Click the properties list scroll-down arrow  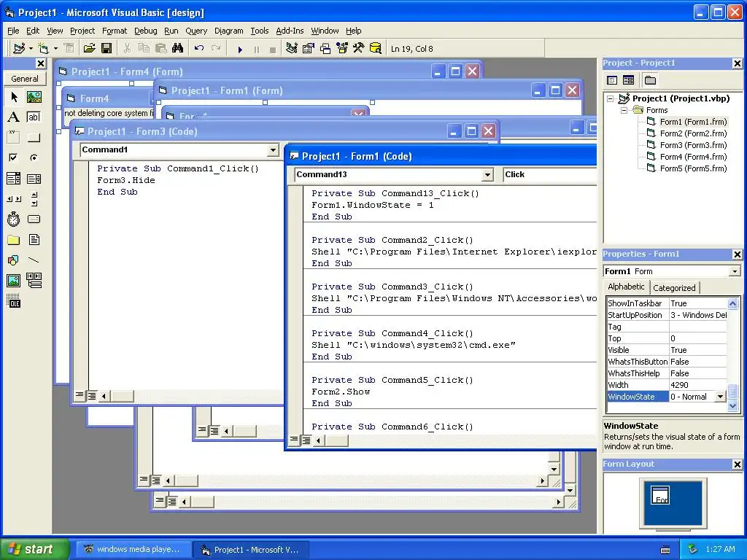(x=732, y=406)
